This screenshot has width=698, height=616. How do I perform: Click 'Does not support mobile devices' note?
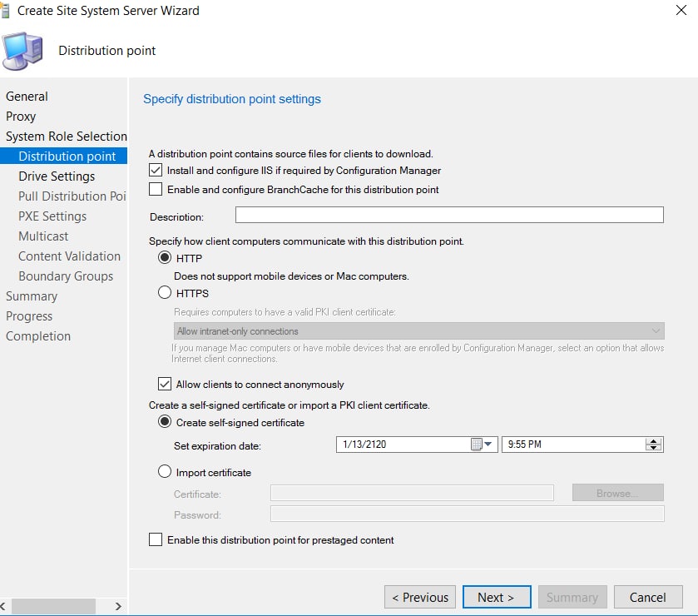[291, 276]
